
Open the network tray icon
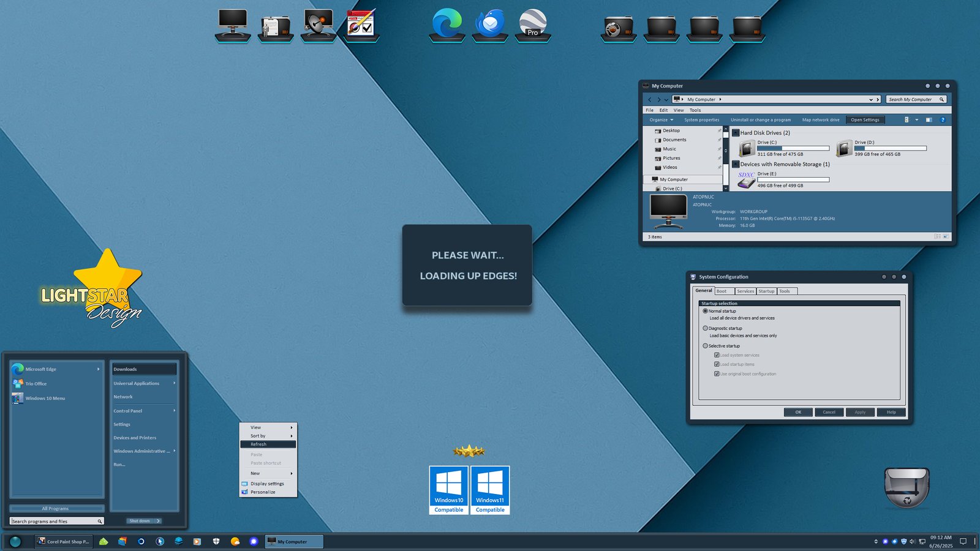922,541
